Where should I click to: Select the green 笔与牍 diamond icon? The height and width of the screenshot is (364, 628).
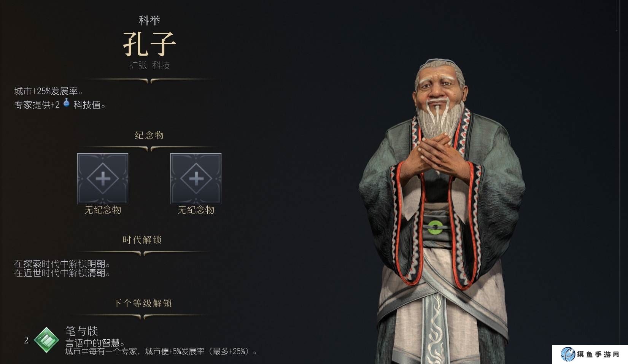pos(46,340)
